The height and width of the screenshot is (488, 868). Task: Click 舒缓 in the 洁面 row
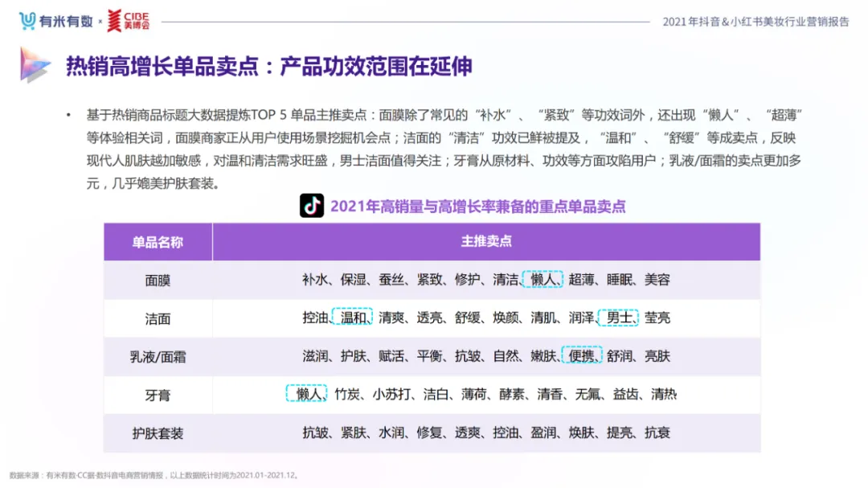pos(467,318)
